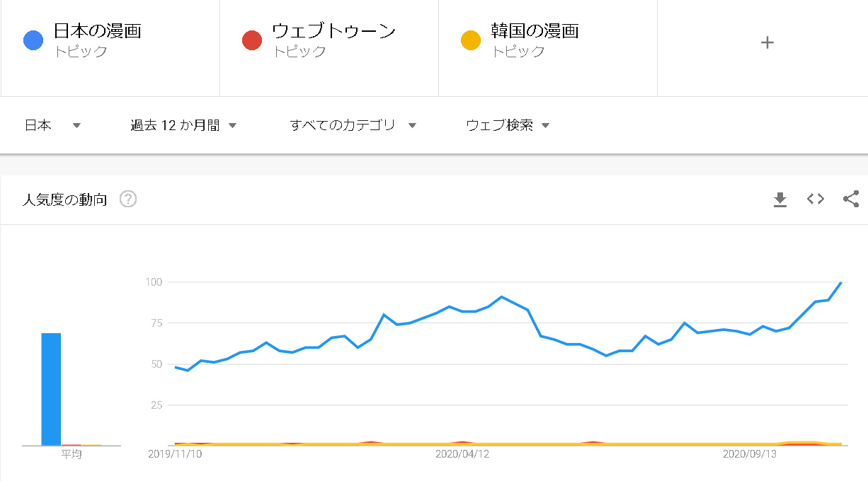Share the 人気度の動向 chart
Viewport: 868px width, 481px height.
[x=851, y=199]
